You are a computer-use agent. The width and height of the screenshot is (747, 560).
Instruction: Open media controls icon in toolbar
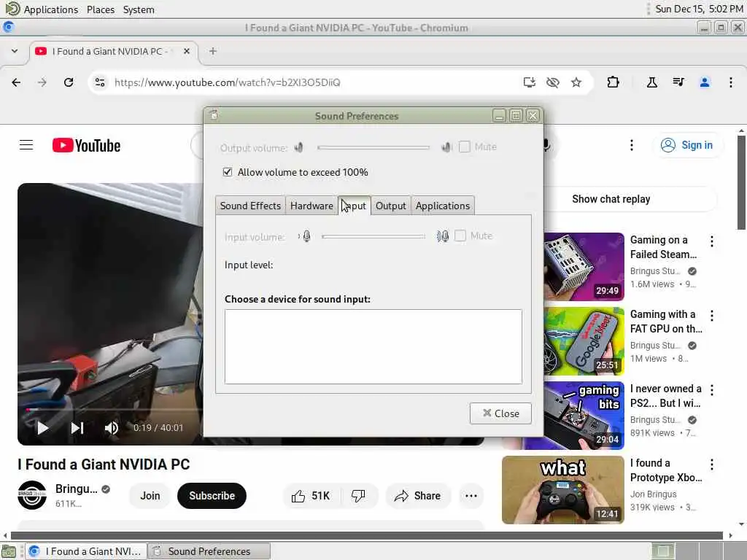coord(678,82)
